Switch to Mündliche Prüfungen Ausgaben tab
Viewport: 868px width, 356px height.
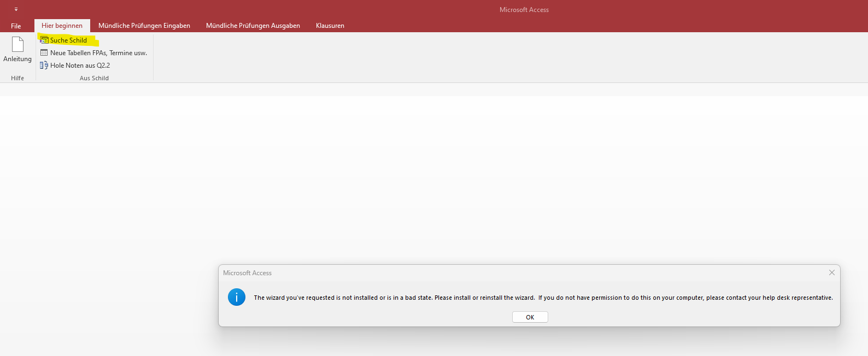tap(253, 26)
